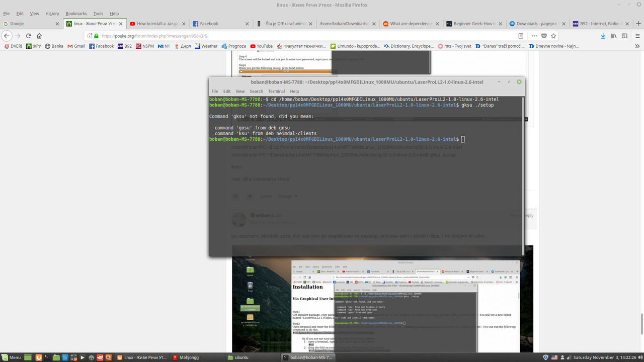Open update manager shield tray icon
This screenshot has width=644, height=362.
pos(546,357)
